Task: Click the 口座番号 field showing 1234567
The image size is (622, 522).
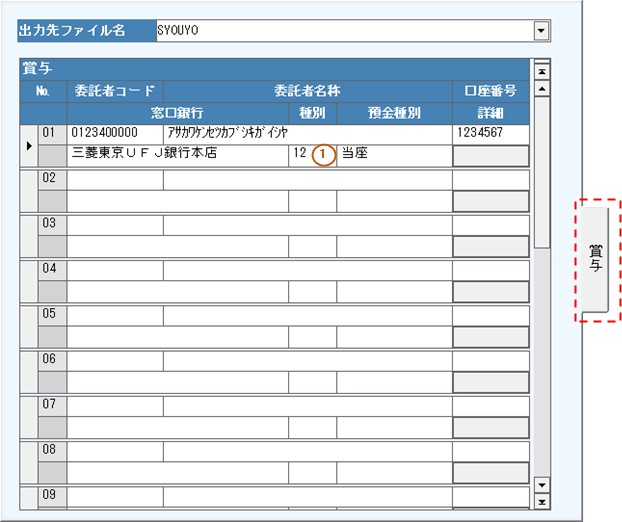Action: click(490, 133)
